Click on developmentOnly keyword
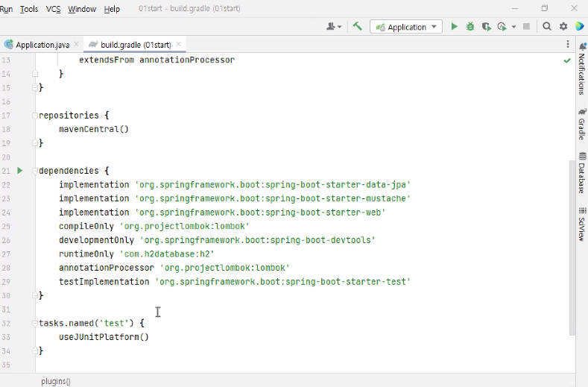The image size is (588, 387). [x=96, y=240]
